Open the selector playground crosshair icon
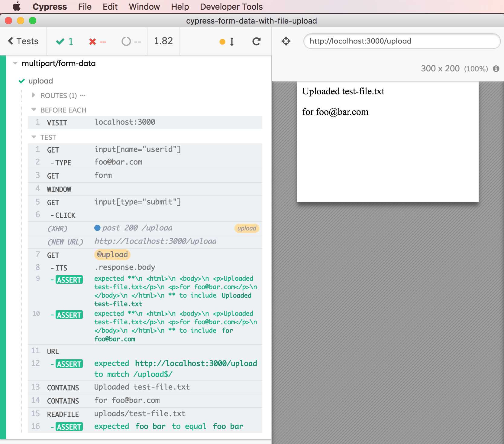Viewport: 504px width, 444px height. coord(286,41)
